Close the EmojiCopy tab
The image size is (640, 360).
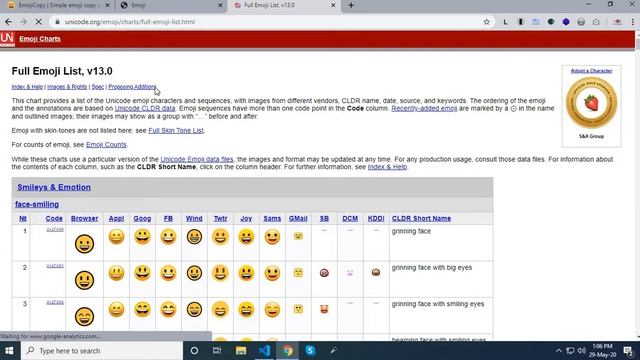click(107, 5)
